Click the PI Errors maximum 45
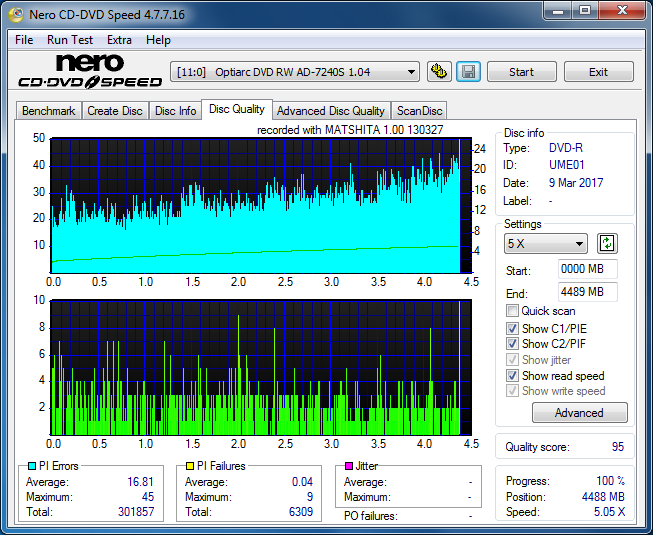653x535 pixels. [x=148, y=497]
